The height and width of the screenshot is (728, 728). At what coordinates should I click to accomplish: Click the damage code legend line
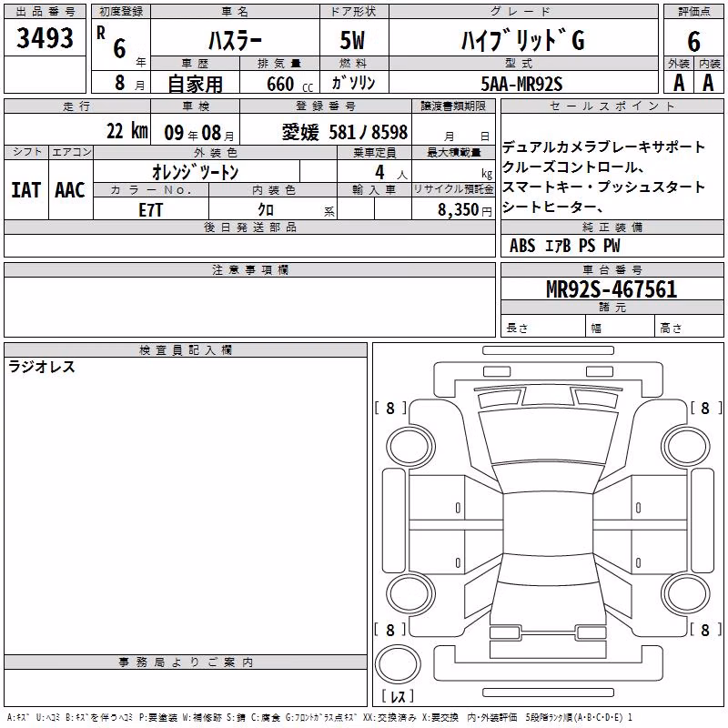320,717
